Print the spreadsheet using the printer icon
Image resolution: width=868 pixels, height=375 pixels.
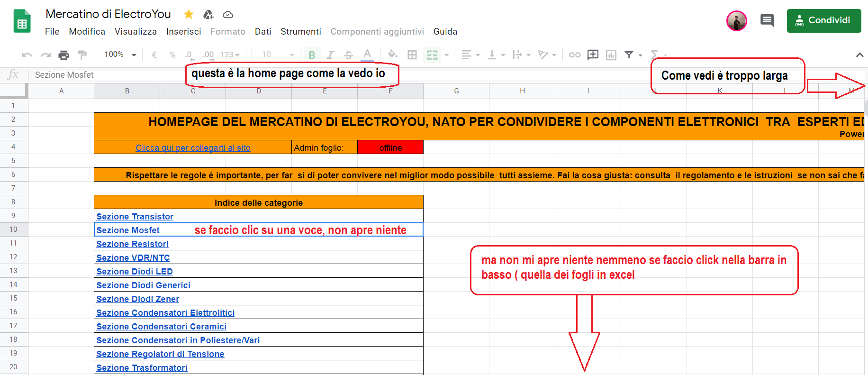63,55
